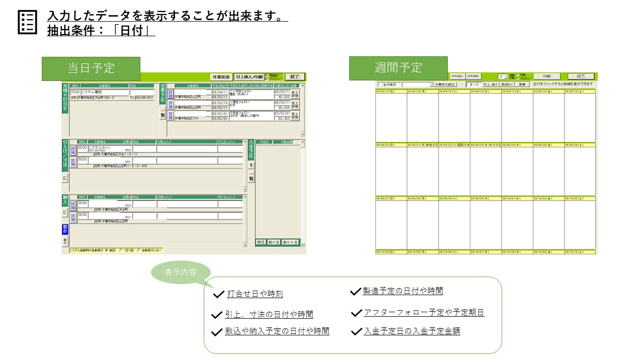The image size is (644, 362).
Task: Open the weeks count dropdown showing 4
Action: (506, 76)
